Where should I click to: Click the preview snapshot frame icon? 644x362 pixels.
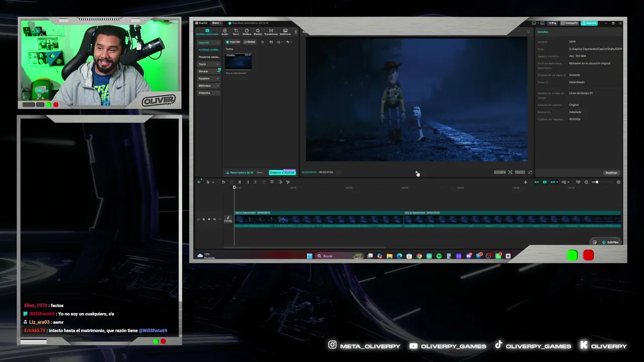click(510, 172)
